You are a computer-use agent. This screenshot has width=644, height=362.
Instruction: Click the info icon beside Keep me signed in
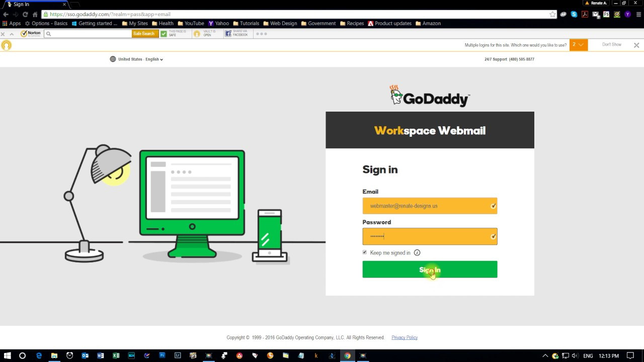point(417,252)
